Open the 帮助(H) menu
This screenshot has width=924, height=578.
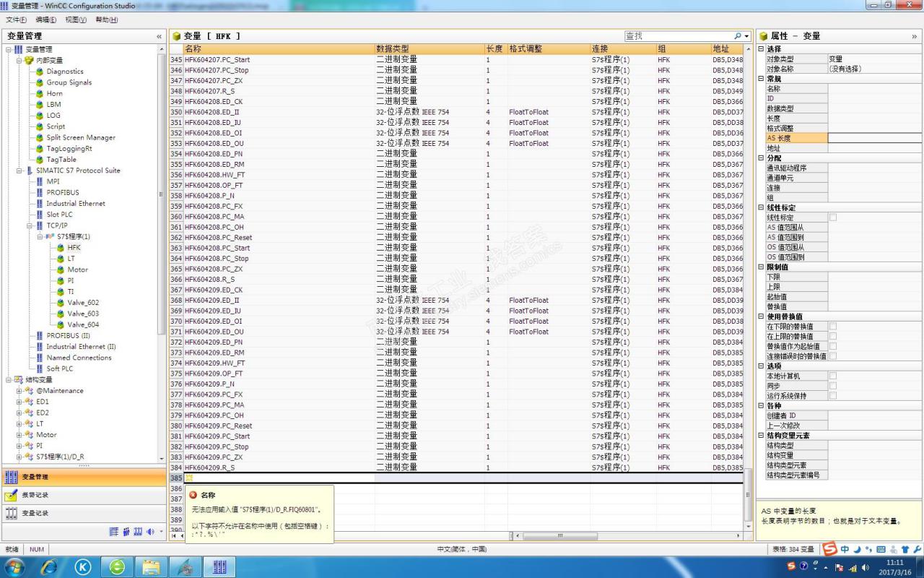106,20
